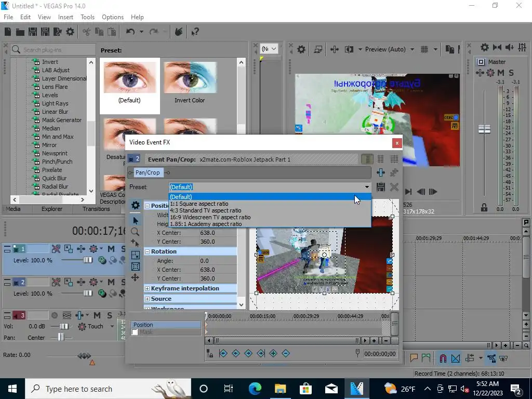Screen dimensions: 532x399
Task: Click the Next Keyframe diamond button
Action: [x=248, y=353]
